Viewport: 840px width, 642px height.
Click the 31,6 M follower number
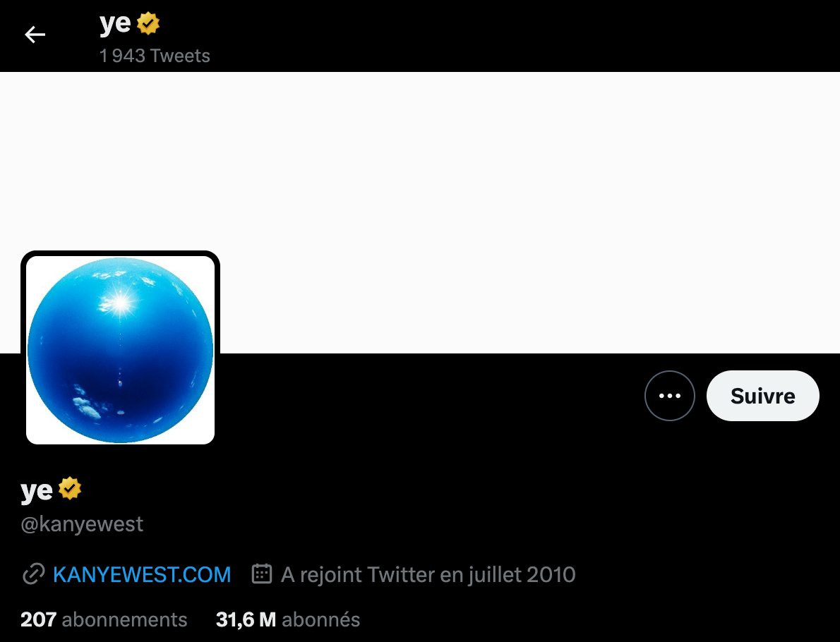[246, 619]
